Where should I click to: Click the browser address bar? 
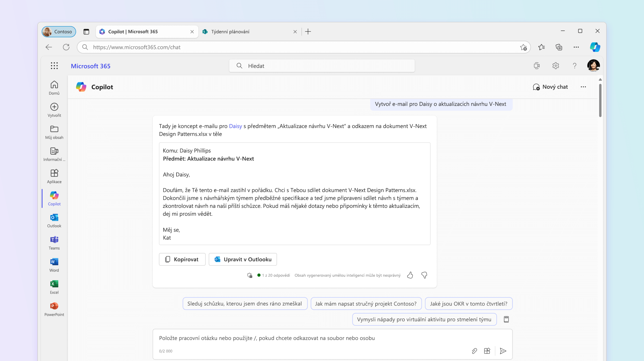click(303, 47)
